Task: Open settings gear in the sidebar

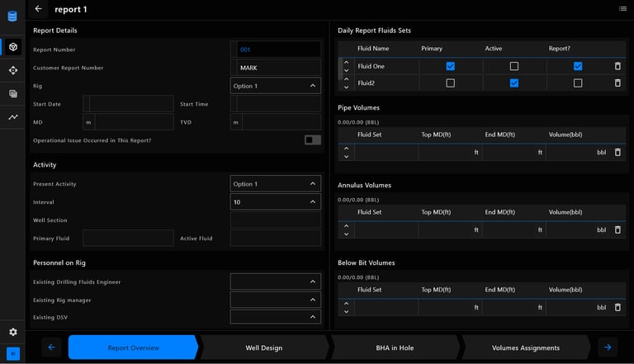Action: (x=13, y=332)
